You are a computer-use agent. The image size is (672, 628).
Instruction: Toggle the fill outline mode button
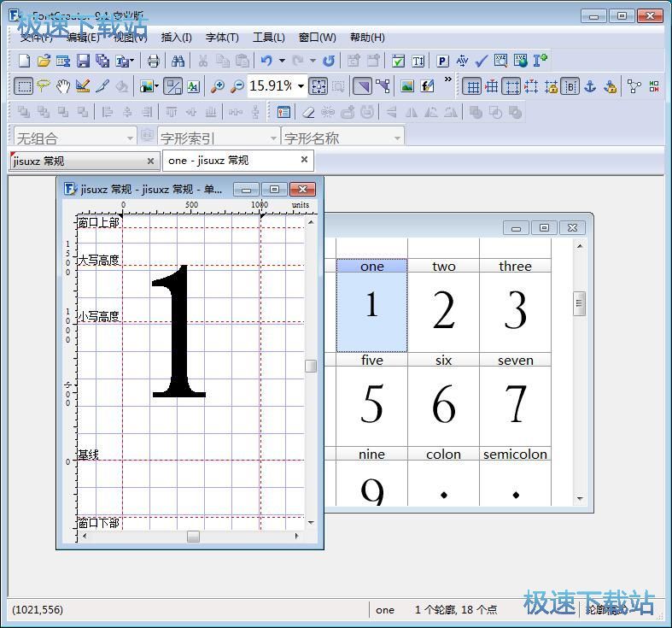click(362, 86)
